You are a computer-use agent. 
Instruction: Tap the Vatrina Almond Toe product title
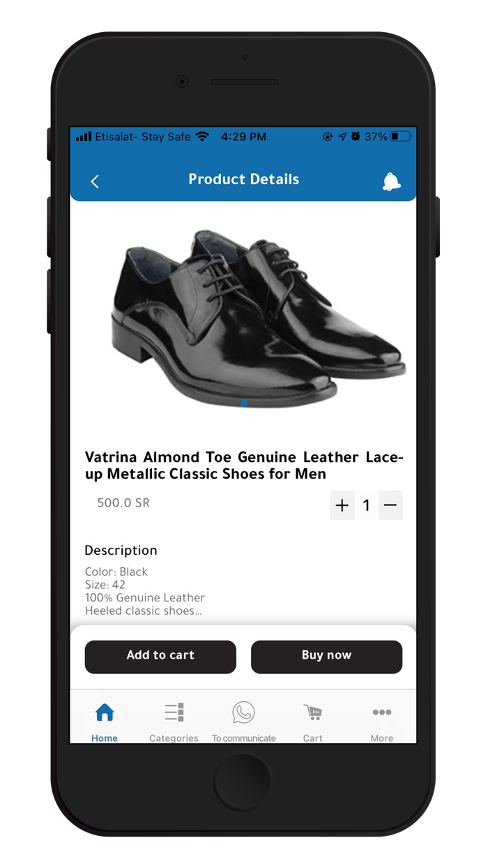[244, 465]
